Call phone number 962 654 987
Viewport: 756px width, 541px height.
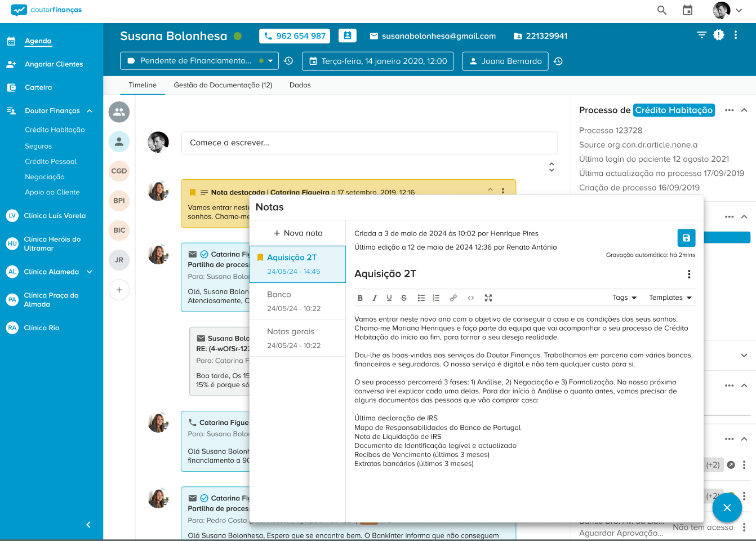point(295,36)
